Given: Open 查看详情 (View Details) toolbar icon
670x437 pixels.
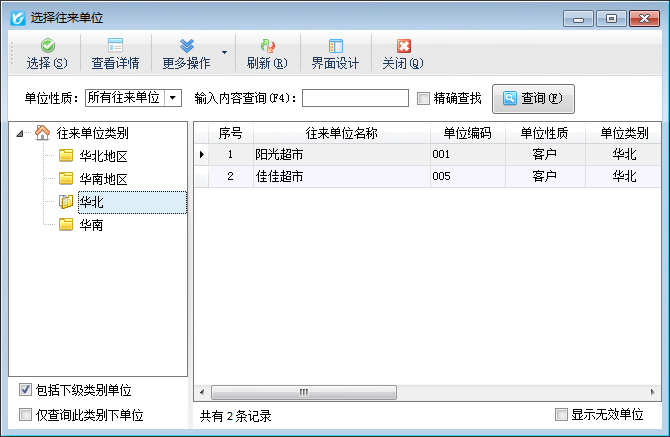Looking at the screenshot, I should click(x=115, y=46).
